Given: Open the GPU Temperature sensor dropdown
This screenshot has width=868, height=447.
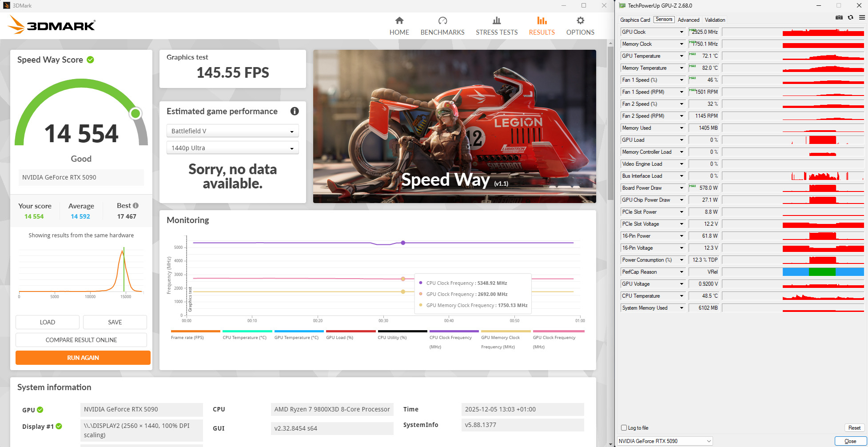Looking at the screenshot, I should pyautogui.click(x=681, y=56).
